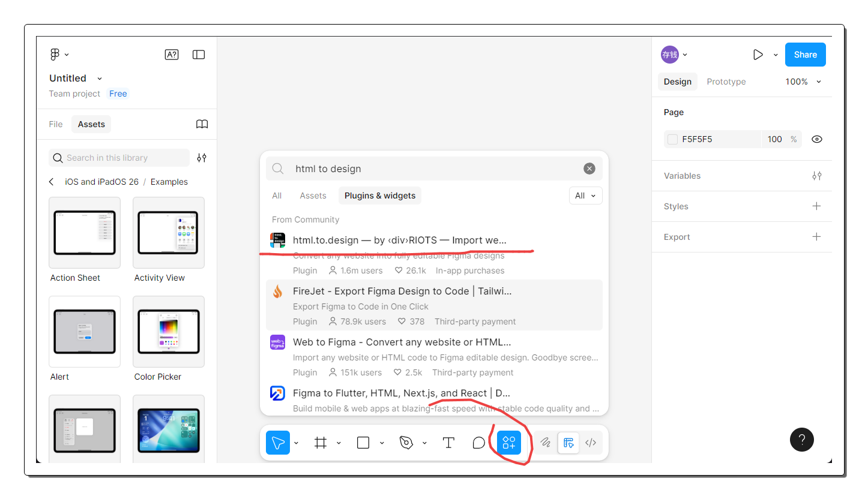Screen dimensions: 868x499
Task: Switch to Draw mode icon
Action: tap(546, 443)
